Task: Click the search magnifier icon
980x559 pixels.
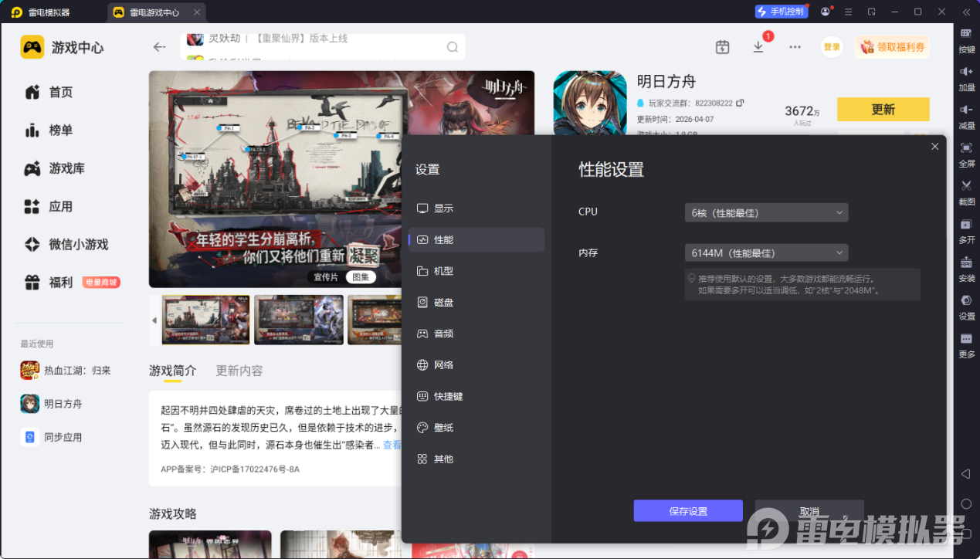Action: point(453,47)
